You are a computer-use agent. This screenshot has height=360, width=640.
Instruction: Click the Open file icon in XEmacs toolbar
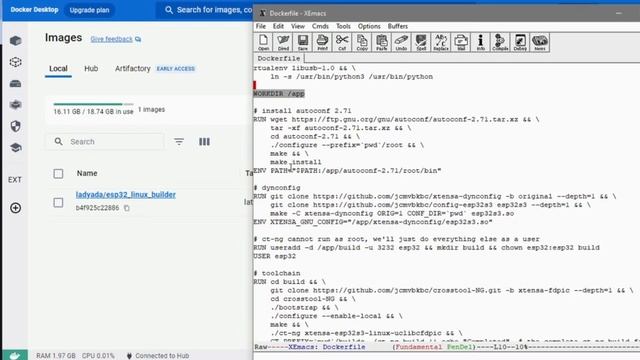(263, 42)
